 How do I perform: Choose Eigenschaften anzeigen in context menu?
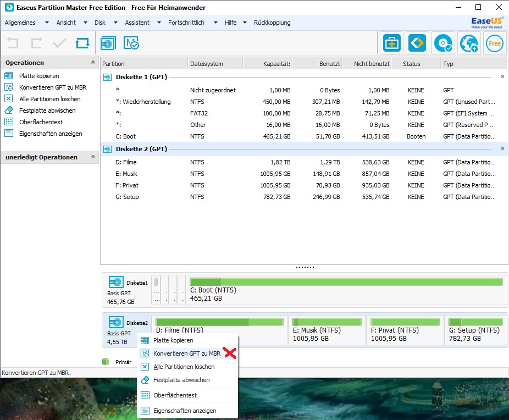(187, 411)
